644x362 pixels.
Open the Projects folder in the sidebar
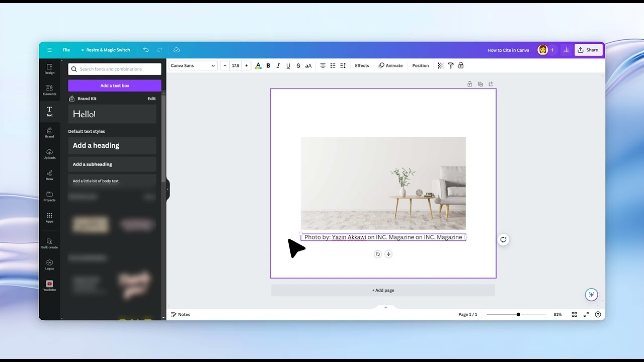click(x=49, y=196)
